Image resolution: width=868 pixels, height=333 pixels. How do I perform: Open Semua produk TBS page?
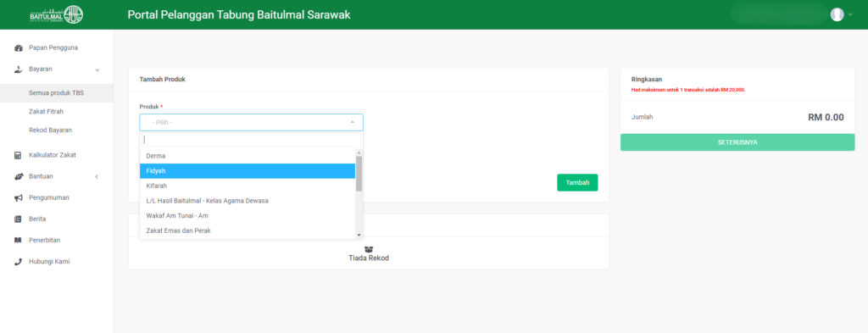[57, 93]
